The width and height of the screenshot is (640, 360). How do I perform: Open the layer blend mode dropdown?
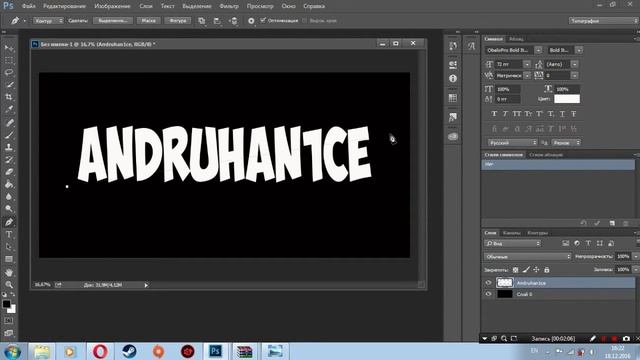[528, 256]
